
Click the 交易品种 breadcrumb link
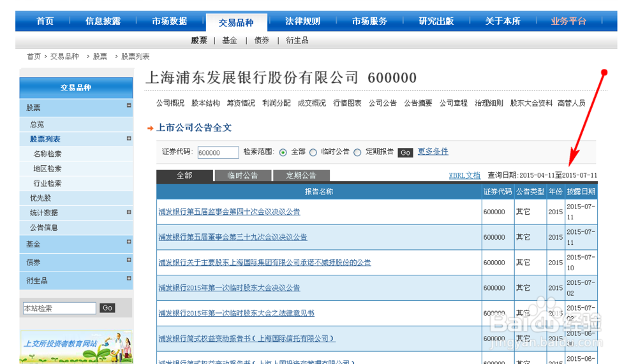tap(64, 57)
